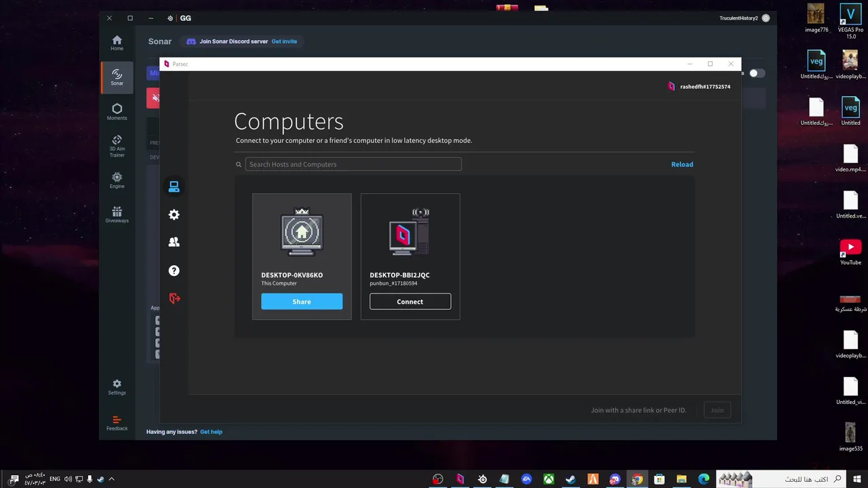Open Google Chrome from the taskbar
868x488 pixels.
tap(637, 479)
